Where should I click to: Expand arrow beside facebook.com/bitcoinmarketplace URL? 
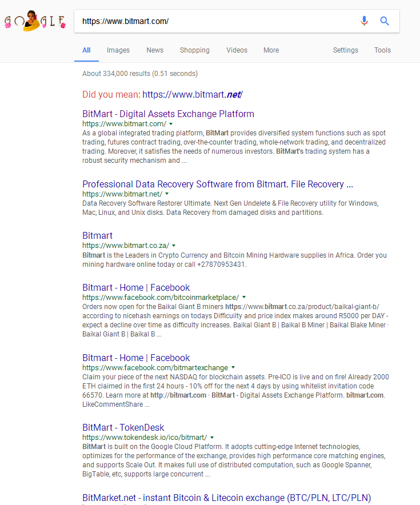tap(244, 297)
